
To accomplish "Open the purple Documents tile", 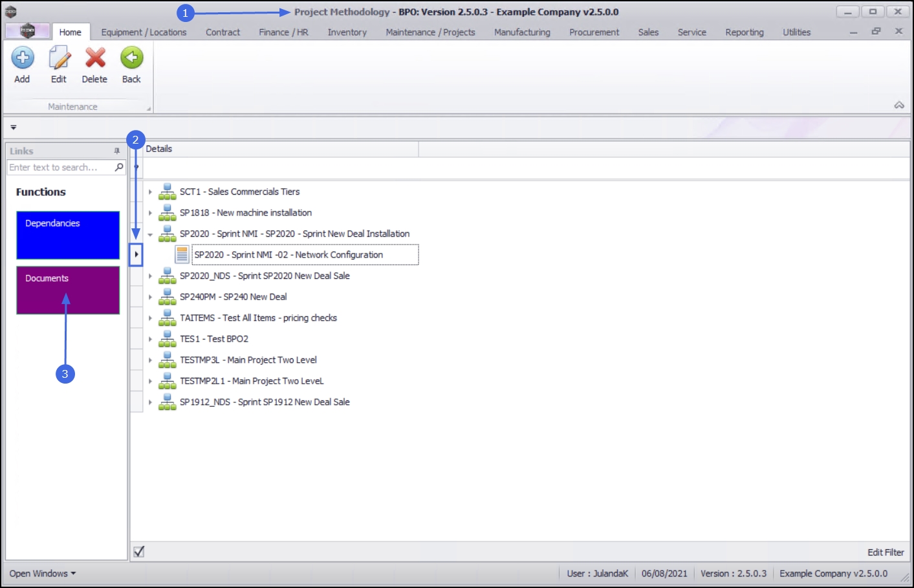I will coord(68,290).
